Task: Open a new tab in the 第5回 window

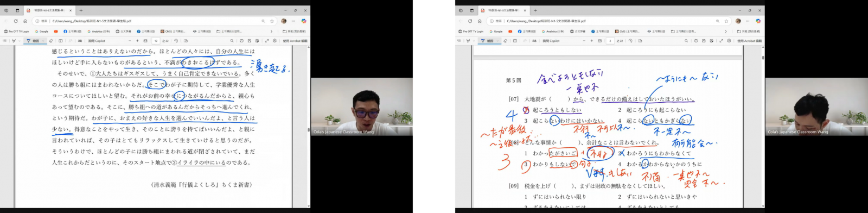Action: click(535, 10)
